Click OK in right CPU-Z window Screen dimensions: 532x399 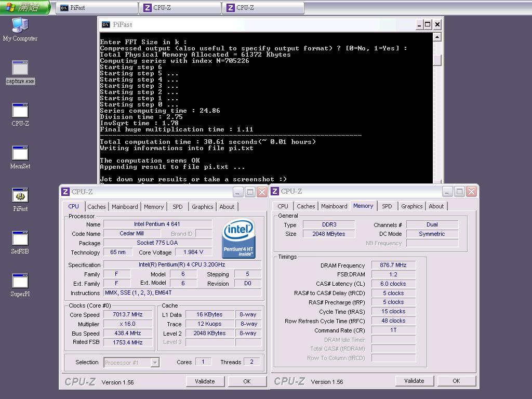click(456, 381)
